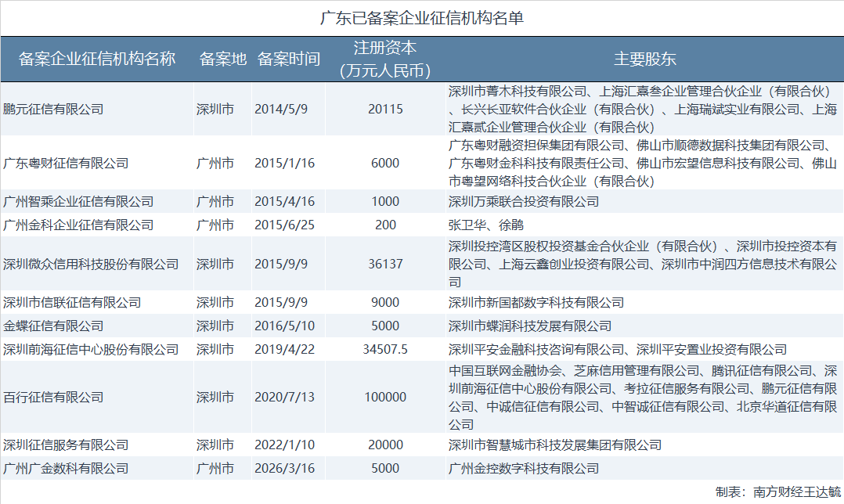The width and height of the screenshot is (844, 504).
Task: Select the 百行征信有限公司 name cell
Action: [x=53, y=397]
